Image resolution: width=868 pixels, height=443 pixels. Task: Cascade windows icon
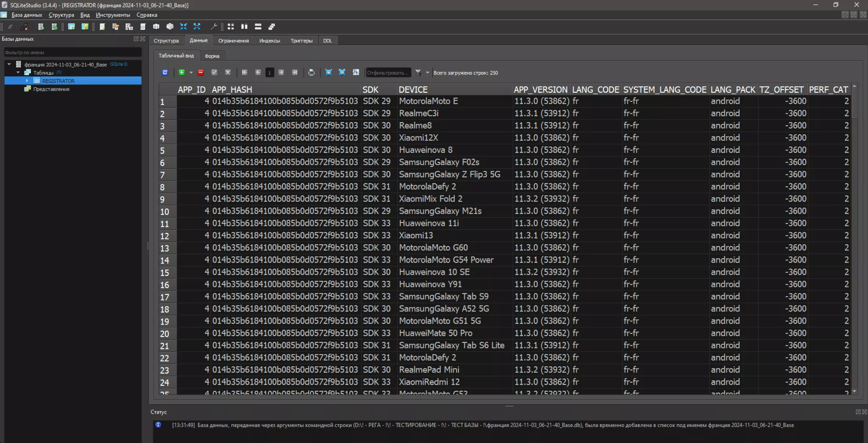coord(272,26)
